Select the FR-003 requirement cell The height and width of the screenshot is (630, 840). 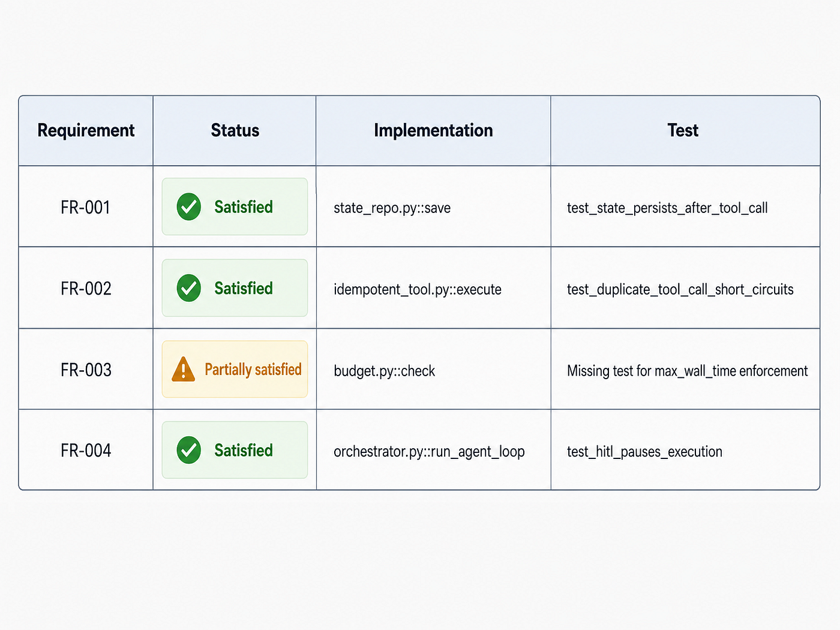coord(86,370)
